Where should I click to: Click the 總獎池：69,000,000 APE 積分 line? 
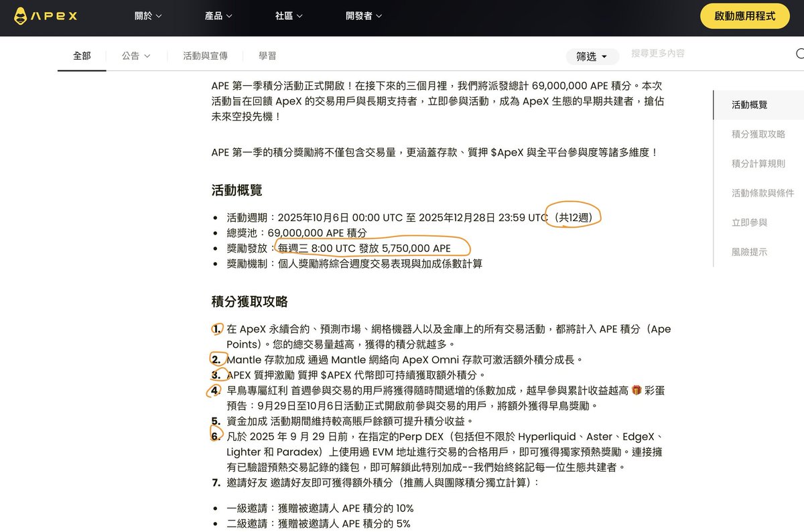tap(297, 233)
